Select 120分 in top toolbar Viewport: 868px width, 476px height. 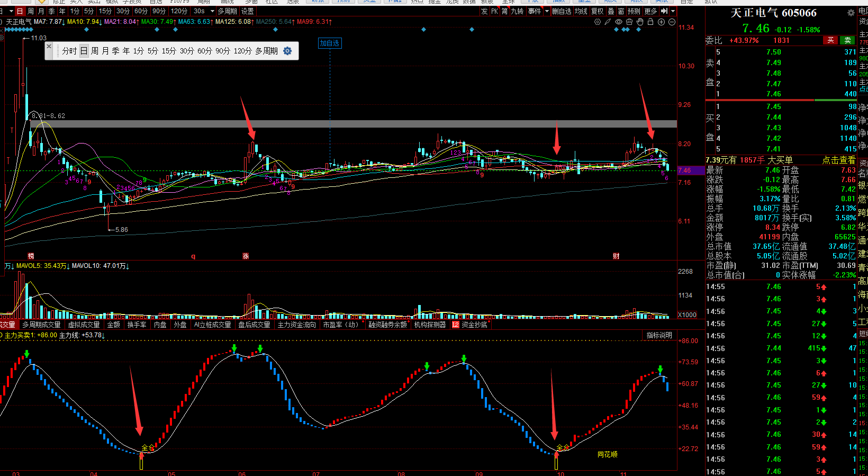click(x=179, y=11)
